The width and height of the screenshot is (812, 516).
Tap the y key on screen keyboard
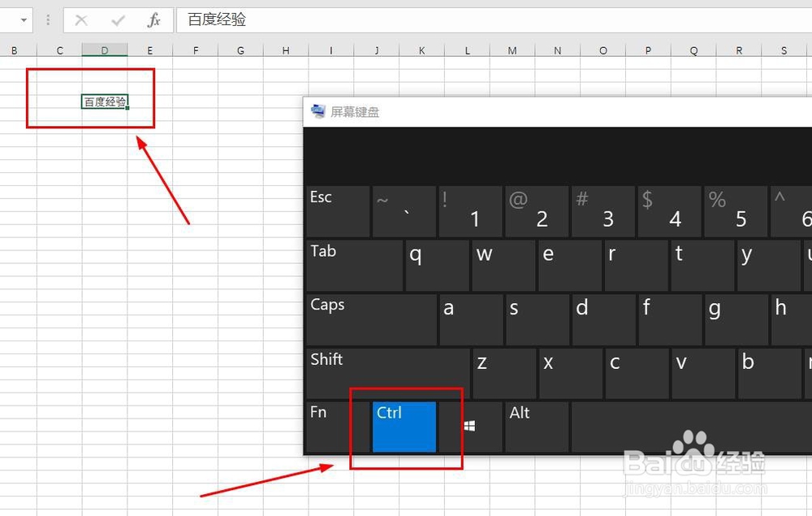click(768, 265)
